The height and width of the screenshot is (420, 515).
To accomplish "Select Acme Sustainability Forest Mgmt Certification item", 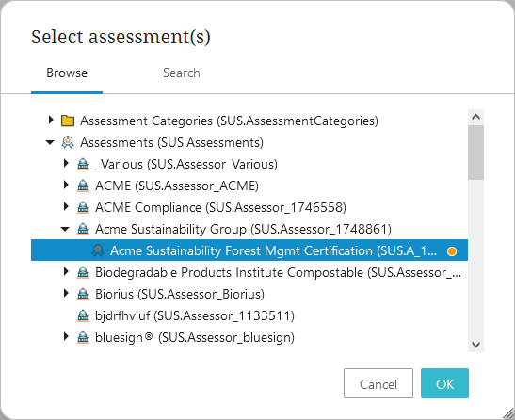I will [249, 250].
